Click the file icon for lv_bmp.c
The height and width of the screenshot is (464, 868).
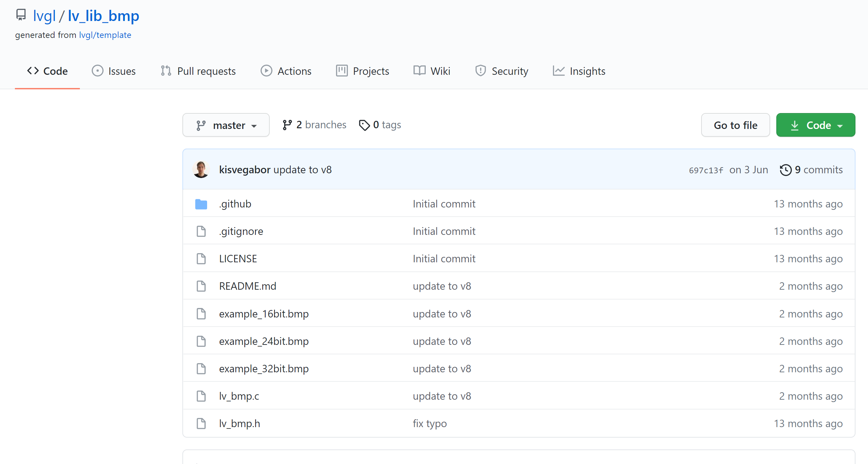pyautogui.click(x=201, y=396)
